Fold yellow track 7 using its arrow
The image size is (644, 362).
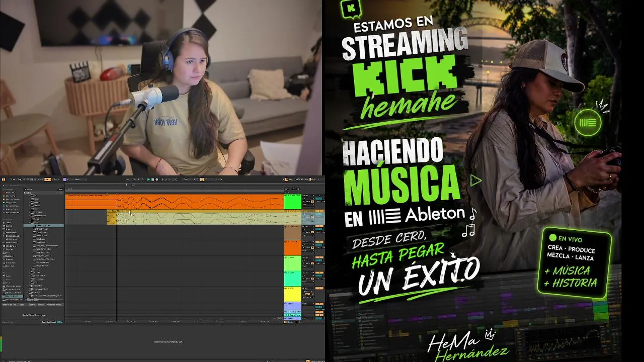point(286,288)
